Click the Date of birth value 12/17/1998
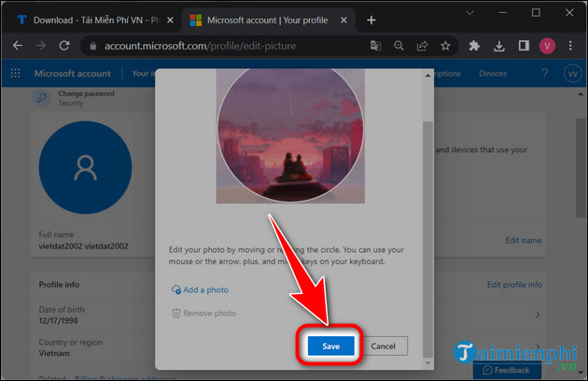This screenshot has height=381, width=588. pos(59,321)
